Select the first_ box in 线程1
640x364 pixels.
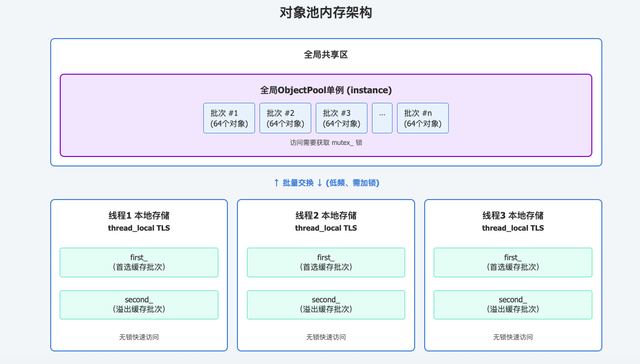[x=139, y=262]
